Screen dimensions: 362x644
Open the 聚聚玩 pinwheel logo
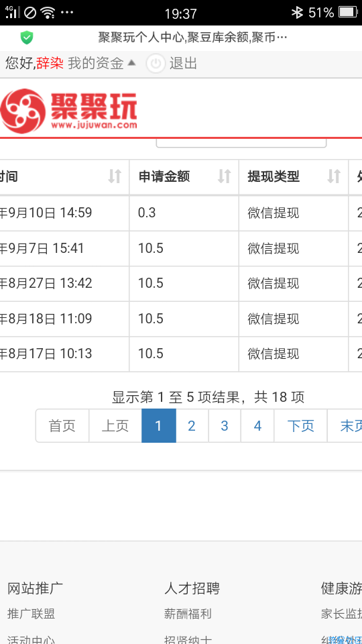tap(23, 111)
